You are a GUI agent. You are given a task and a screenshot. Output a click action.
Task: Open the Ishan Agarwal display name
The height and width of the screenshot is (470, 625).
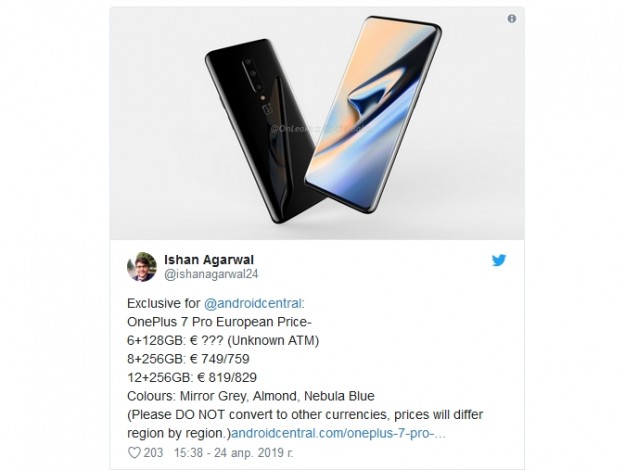click(x=209, y=260)
